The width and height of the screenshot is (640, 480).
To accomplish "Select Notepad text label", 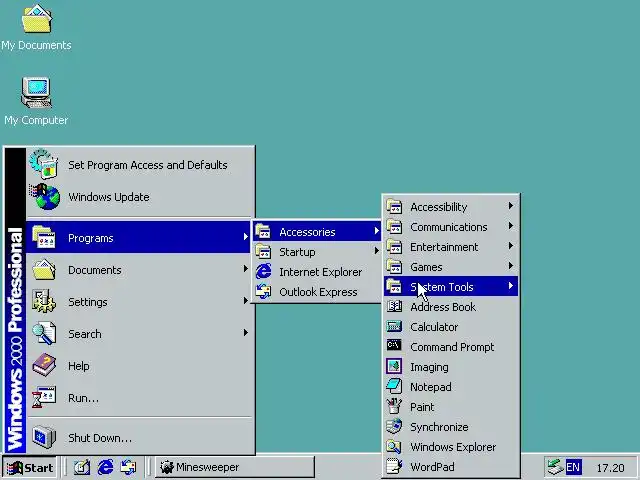I will (431, 387).
